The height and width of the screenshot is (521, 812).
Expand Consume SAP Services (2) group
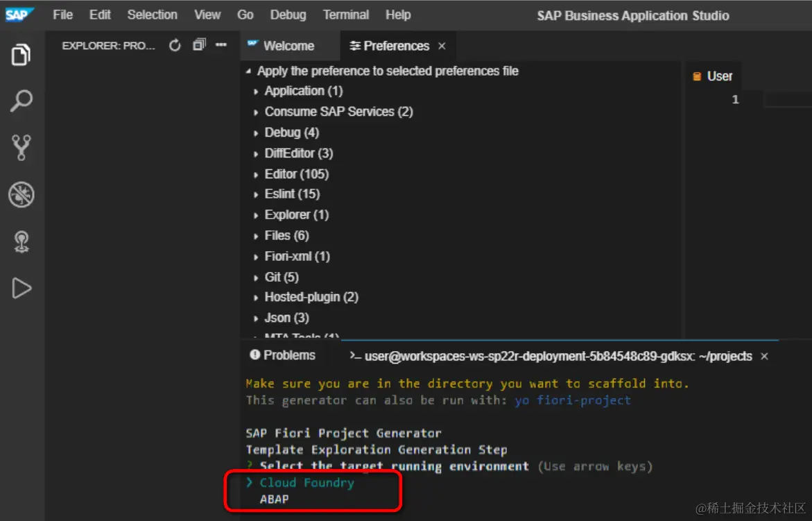[338, 112]
